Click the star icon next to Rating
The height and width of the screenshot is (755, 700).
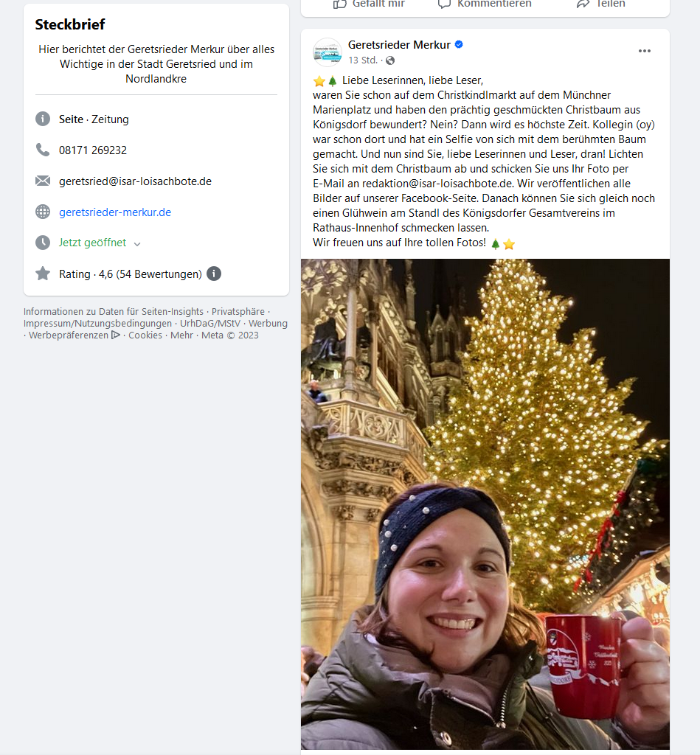[43, 274]
